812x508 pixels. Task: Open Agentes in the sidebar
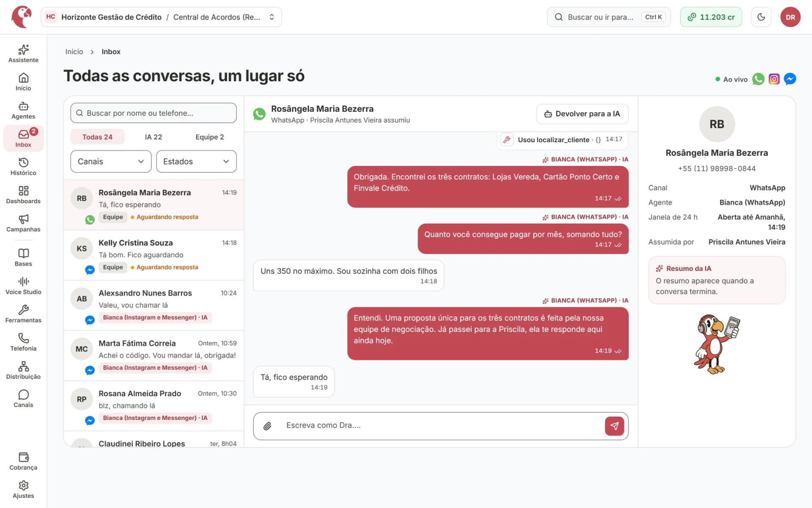[x=23, y=110]
